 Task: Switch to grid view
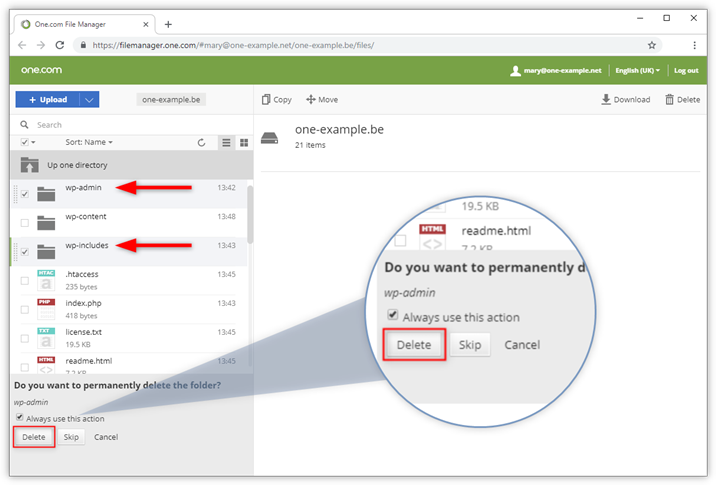pos(244,142)
